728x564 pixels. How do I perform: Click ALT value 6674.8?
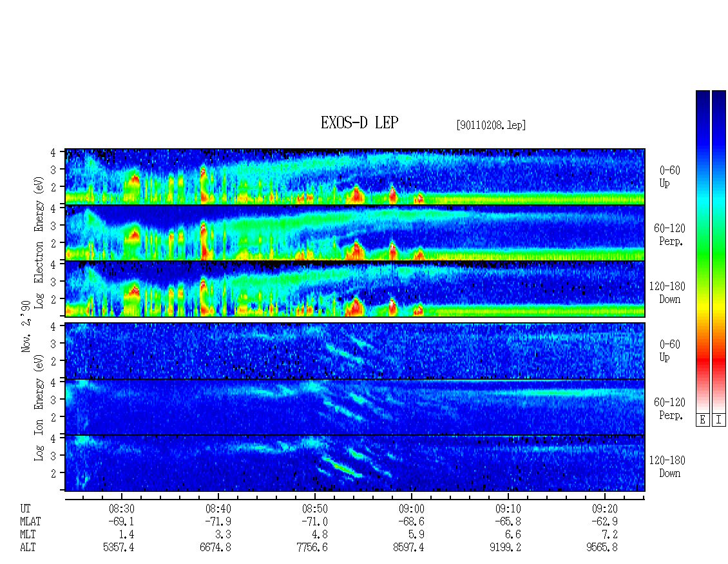click(215, 547)
